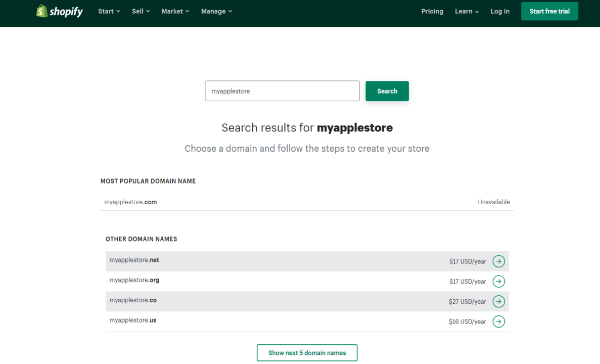Click arrow icon for myapplestore.org

click(498, 282)
